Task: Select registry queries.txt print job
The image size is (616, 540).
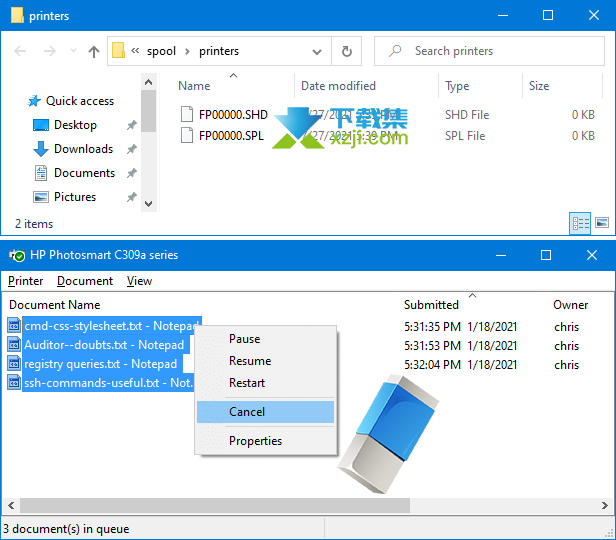Action: tap(101, 364)
